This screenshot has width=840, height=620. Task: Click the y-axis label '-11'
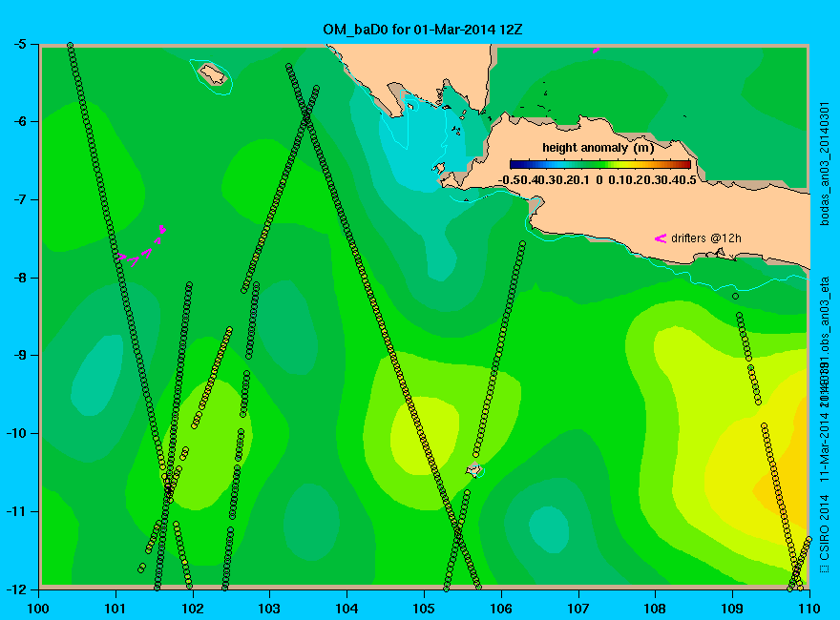[x=15, y=511]
